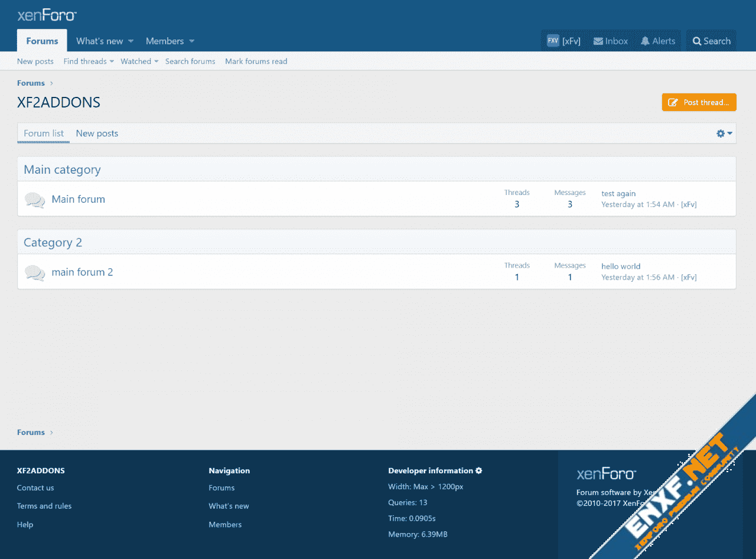
Task: Open the 'test again' latest thread
Action: 618,193
